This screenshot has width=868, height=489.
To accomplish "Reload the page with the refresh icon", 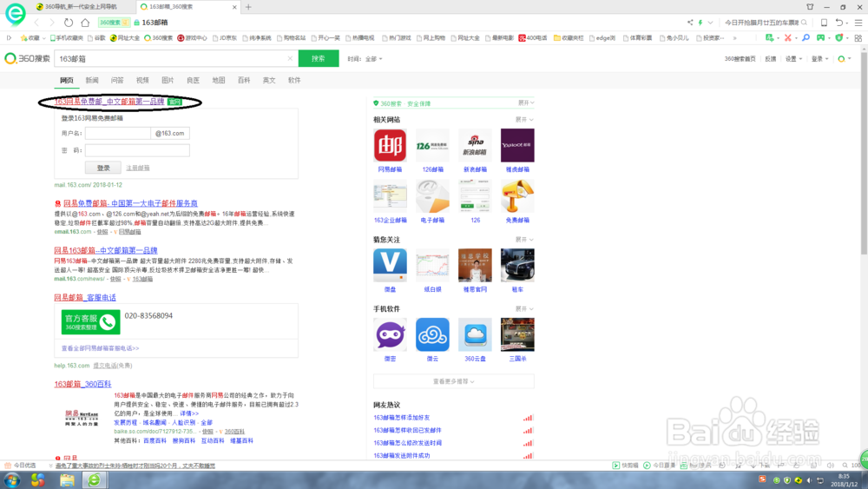I will tap(68, 23).
